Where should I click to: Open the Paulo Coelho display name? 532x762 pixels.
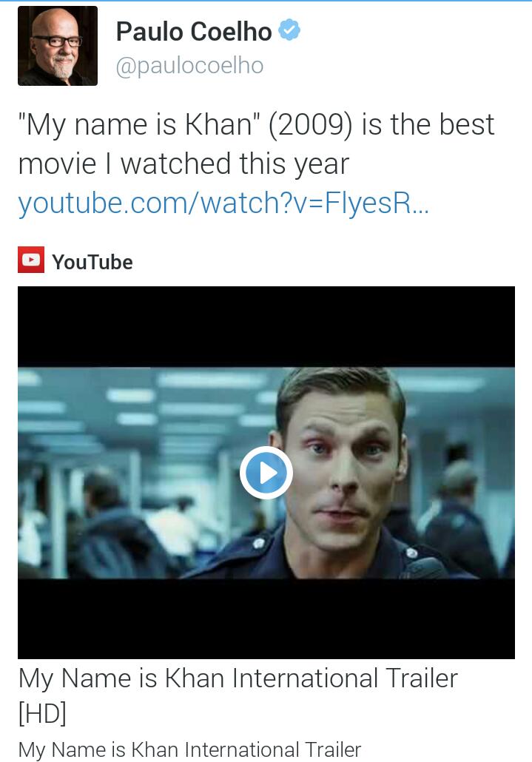click(x=194, y=32)
